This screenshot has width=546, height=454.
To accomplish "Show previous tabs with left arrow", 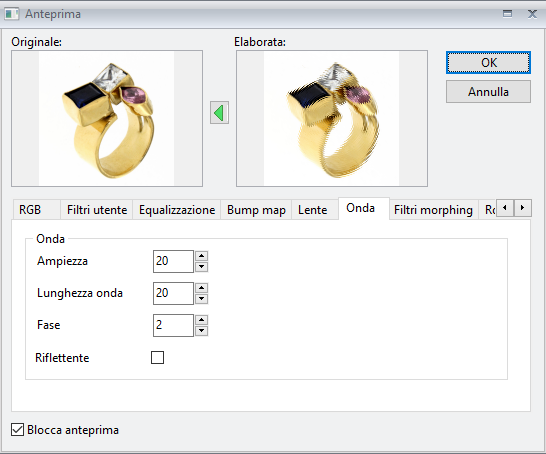I will tap(505, 208).
